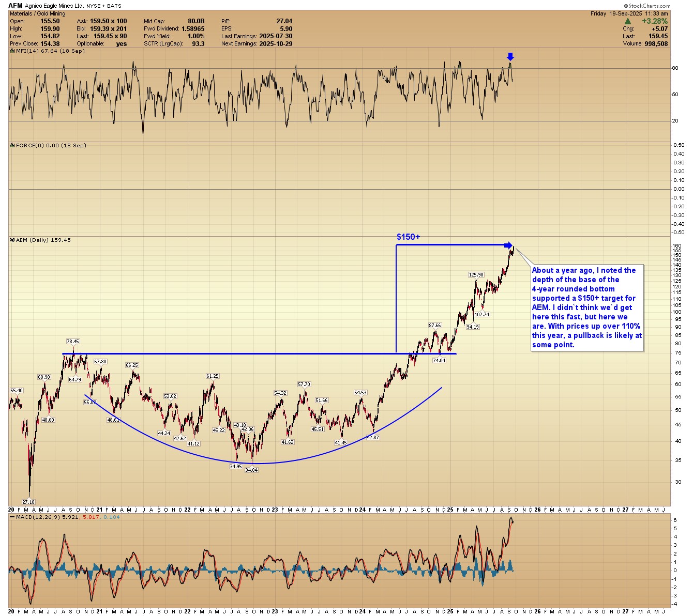The image size is (693, 616).
Task: Click the legend marker before FORCE(0)
Action: point(12,146)
